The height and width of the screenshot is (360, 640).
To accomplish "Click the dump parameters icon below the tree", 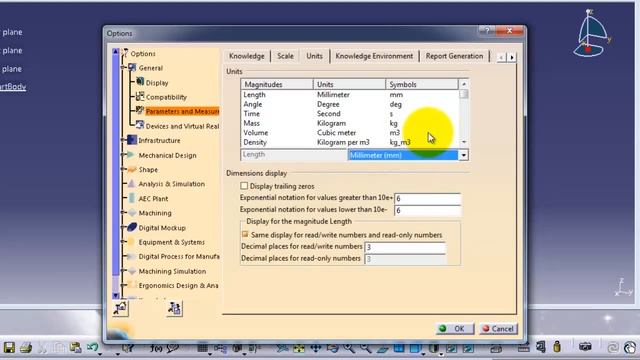I will coord(174,308).
